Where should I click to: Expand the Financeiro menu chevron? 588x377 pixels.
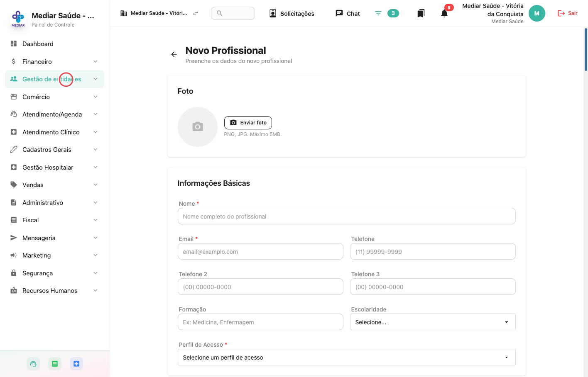coord(96,61)
